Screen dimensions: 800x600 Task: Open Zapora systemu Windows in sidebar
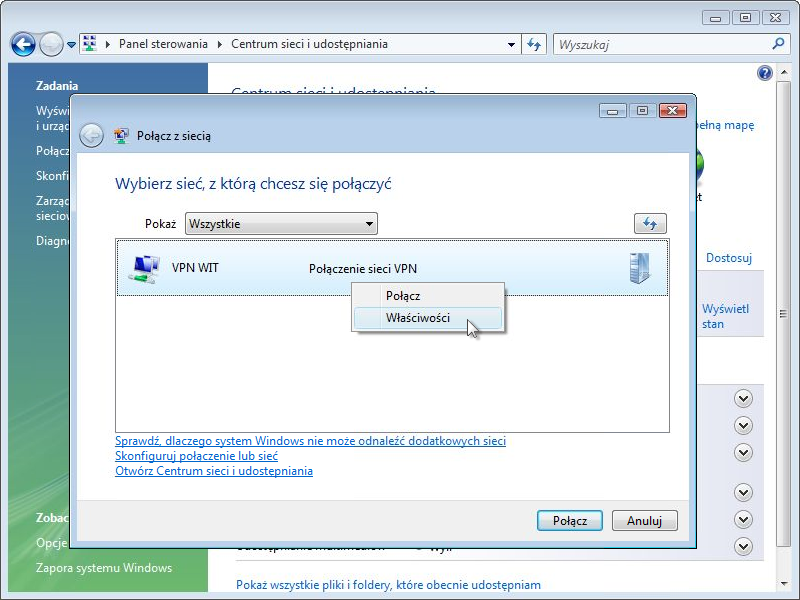(104, 568)
